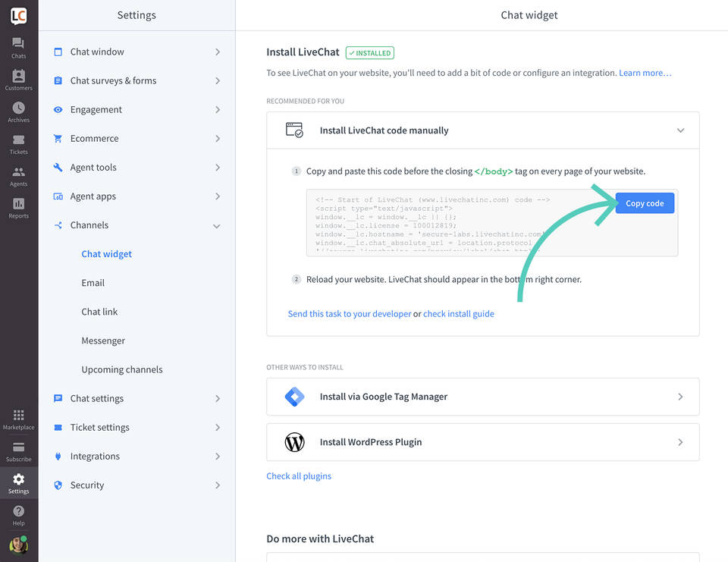Open Tickets in the sidebar
Screen dimensions: 728x562
coord(18,143)
